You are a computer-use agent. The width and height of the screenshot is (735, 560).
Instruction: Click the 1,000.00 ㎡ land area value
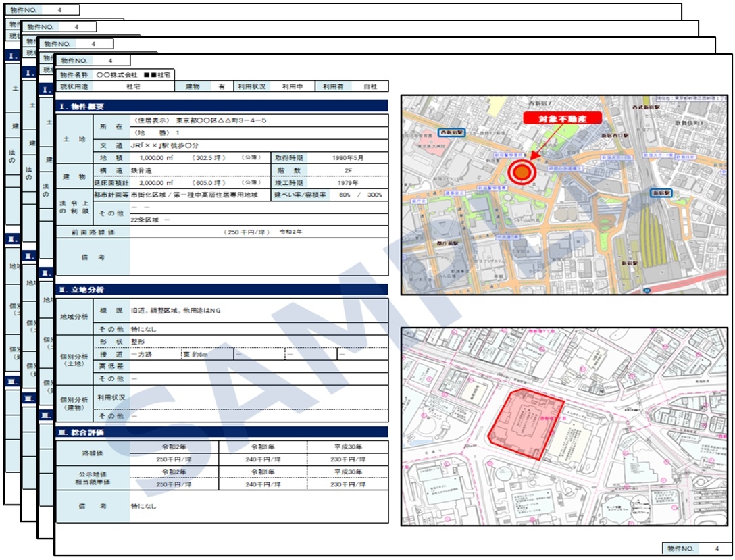tap(156, 158)
